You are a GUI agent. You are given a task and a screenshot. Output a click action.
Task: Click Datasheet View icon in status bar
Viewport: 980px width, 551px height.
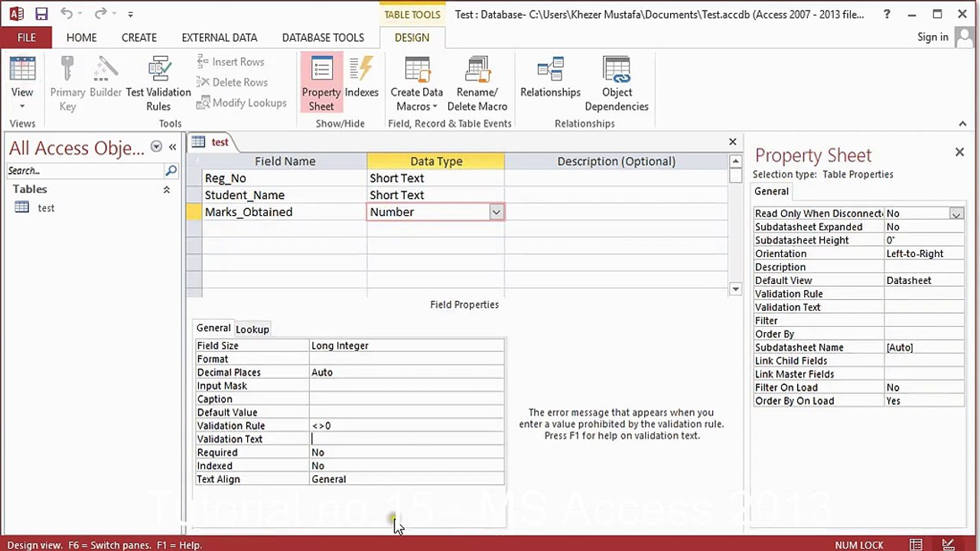tap(916, 545)
